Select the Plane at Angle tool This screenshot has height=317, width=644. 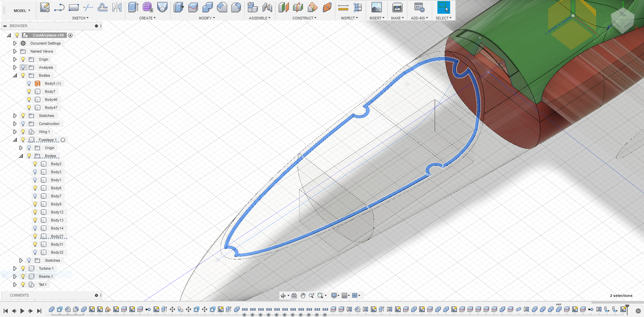(312, 7)
